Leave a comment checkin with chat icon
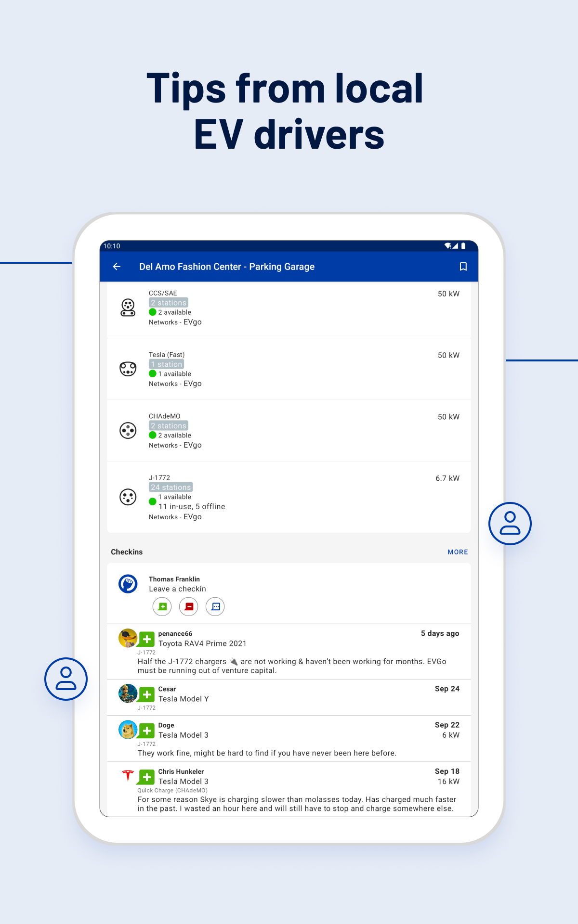The height and width of the screenshot is (924, 578). [x=215, y=606]
